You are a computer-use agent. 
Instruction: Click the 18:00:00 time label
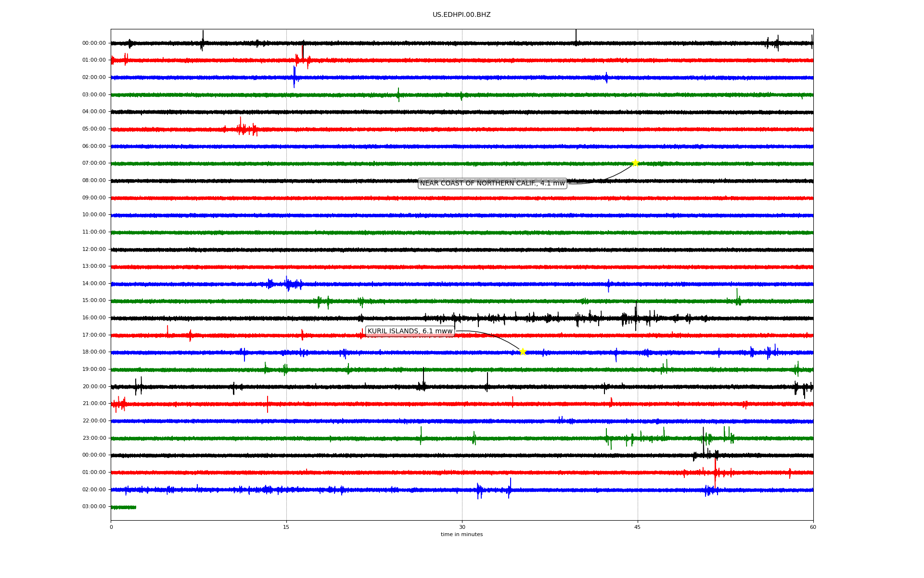(94, 352)
